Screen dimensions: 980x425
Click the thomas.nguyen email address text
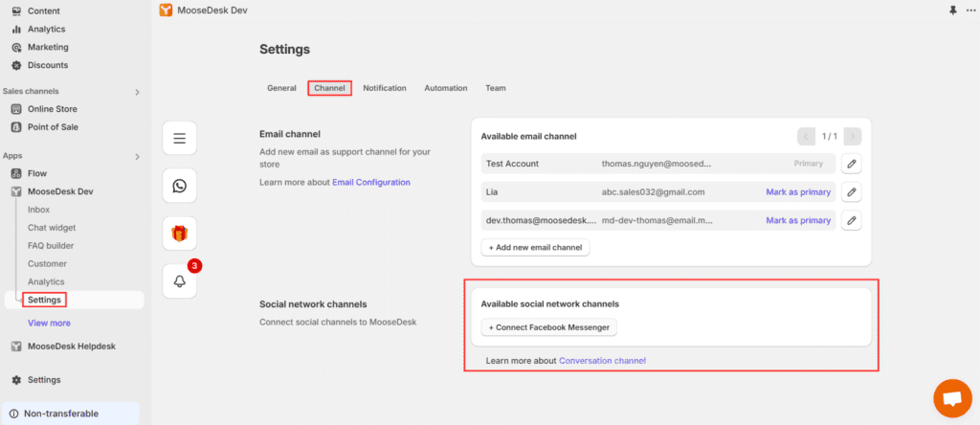(x=657, y=164)
